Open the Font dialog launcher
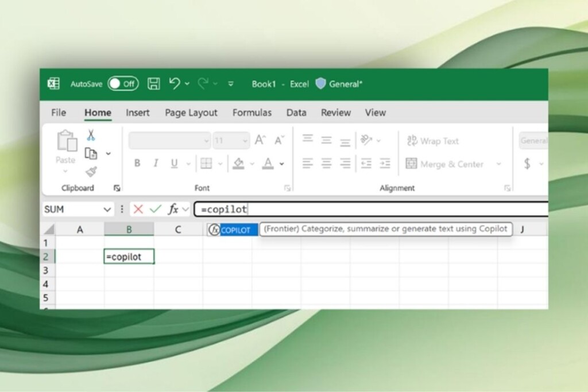Screen dimensions: 588x392 click(287, 188)
